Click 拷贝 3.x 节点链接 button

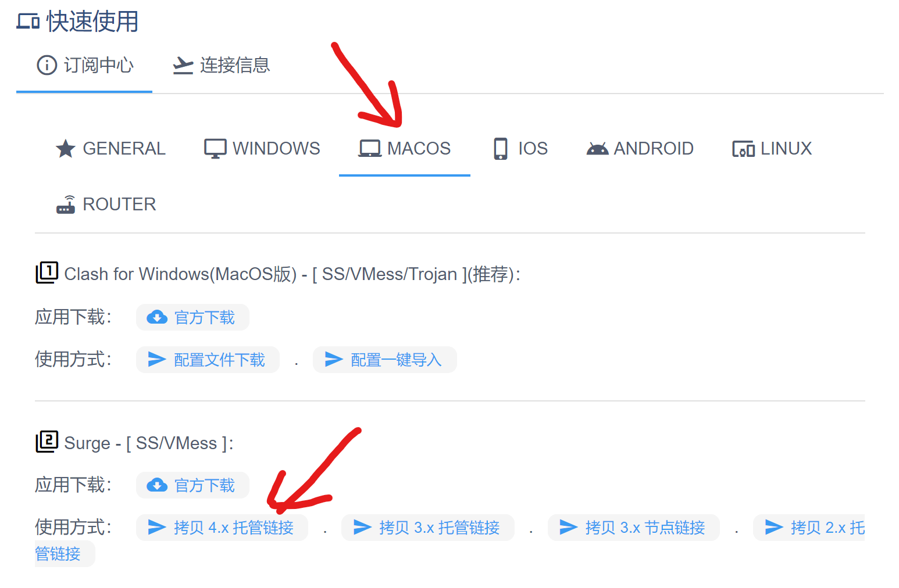[634, 528]
